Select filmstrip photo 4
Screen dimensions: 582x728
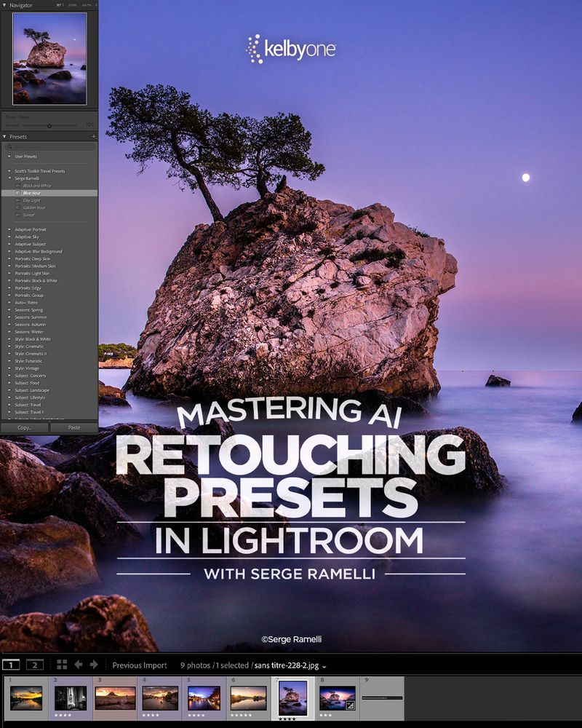(159, 699)
